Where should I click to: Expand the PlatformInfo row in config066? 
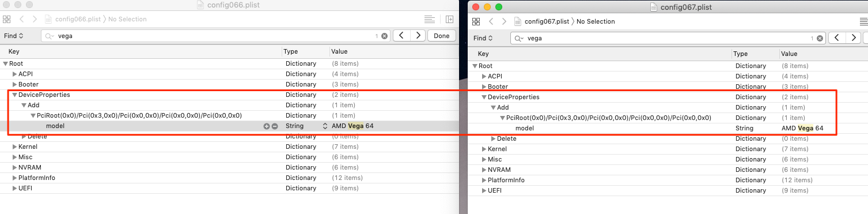[15, 178]
